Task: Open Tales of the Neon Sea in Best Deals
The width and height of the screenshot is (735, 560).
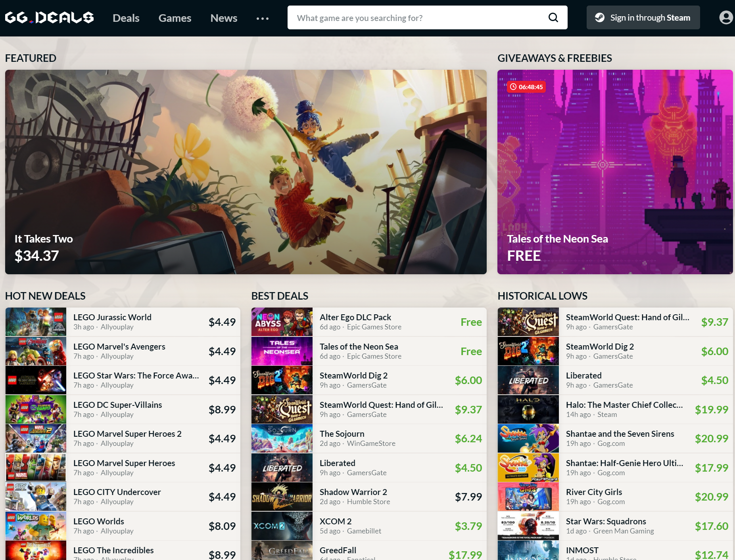Action: click(369, 351)
